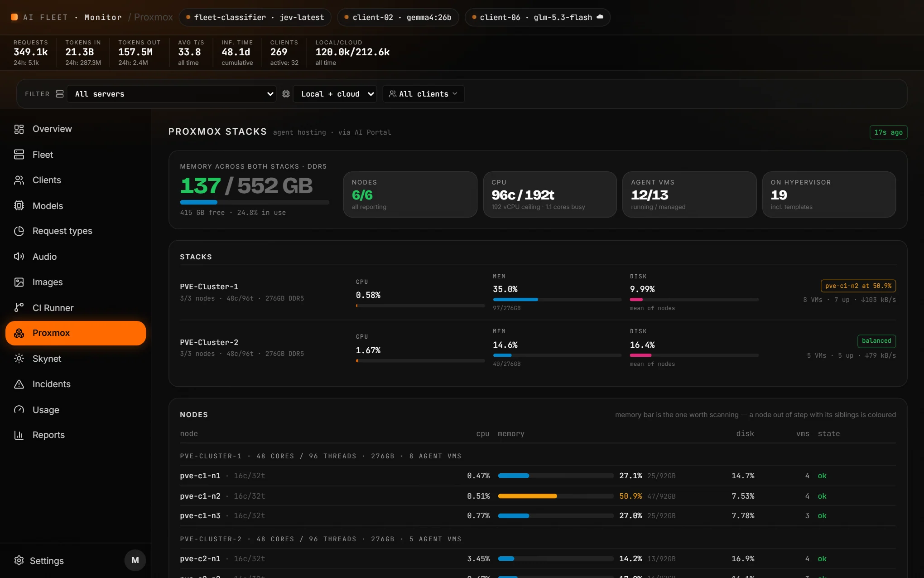Click the pve-c1-n3 node row name
924x578 pixels.
[x=200, y=516]
